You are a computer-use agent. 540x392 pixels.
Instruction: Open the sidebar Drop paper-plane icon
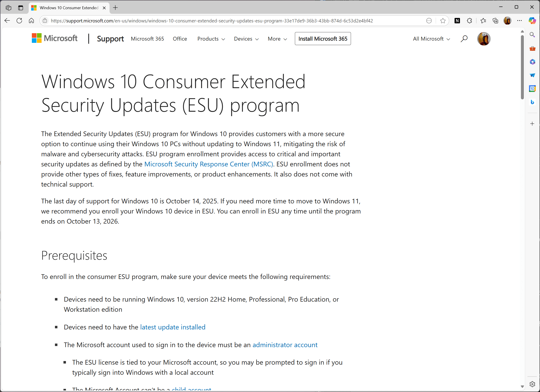coord(532,75)
